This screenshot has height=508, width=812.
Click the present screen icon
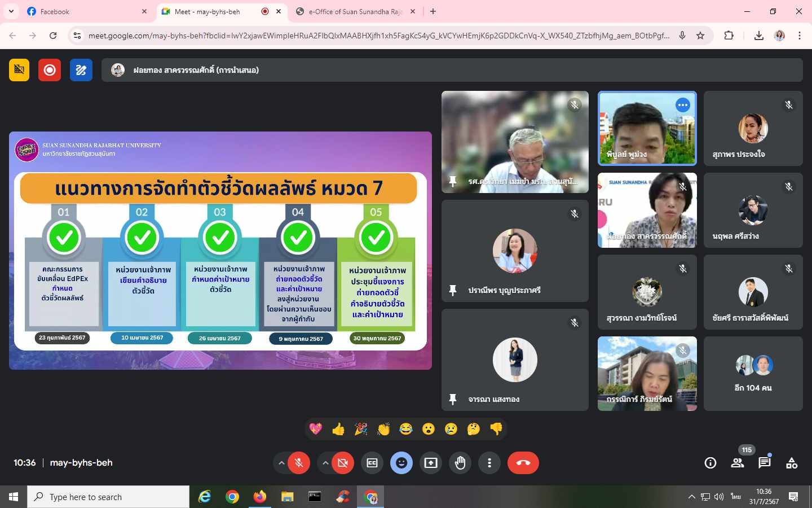point(431,463)
